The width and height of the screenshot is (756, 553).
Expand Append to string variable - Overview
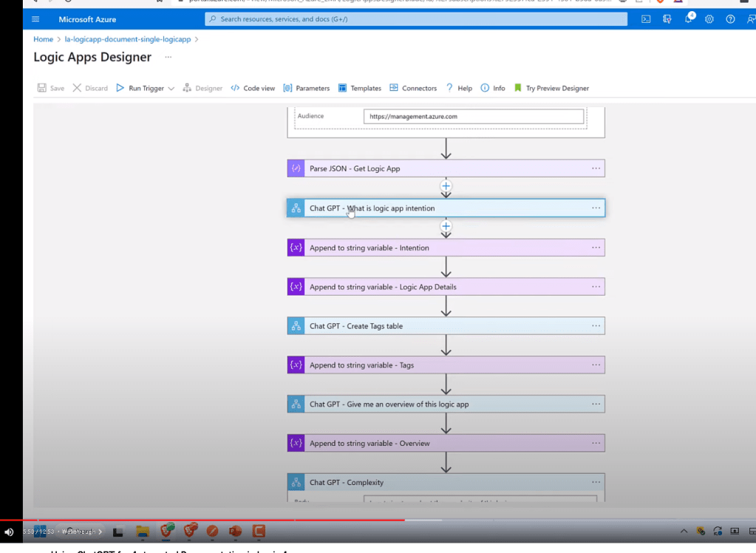446,443
